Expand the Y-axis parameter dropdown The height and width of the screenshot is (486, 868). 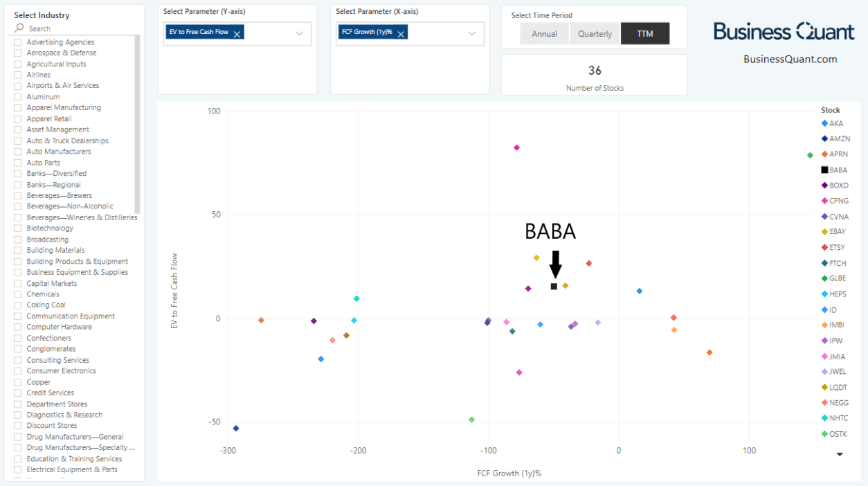300,33
